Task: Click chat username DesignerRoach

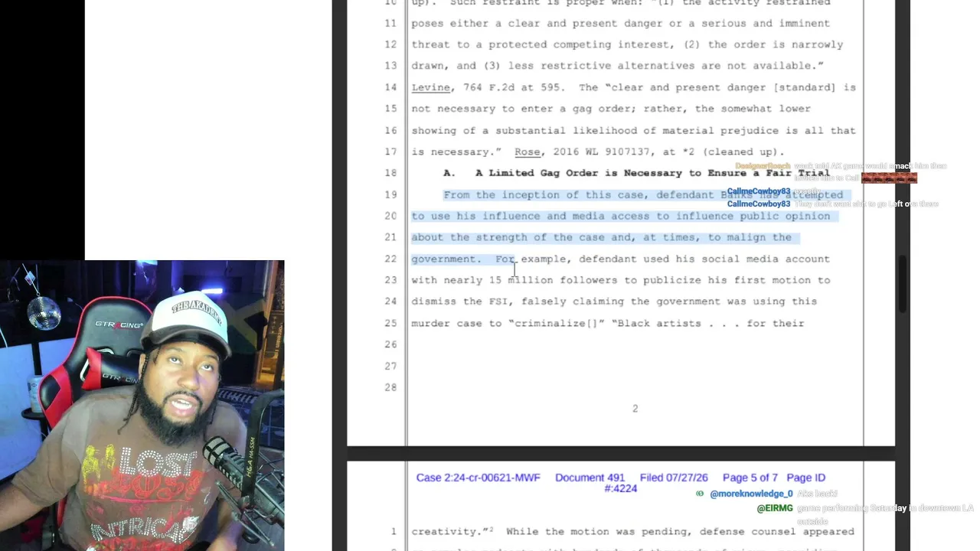Action: [763, 166]
